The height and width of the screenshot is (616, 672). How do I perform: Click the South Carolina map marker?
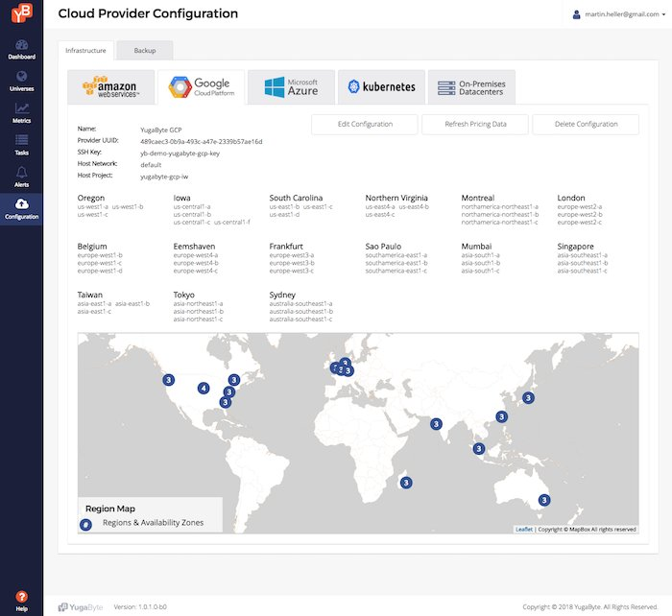[226, 402]
